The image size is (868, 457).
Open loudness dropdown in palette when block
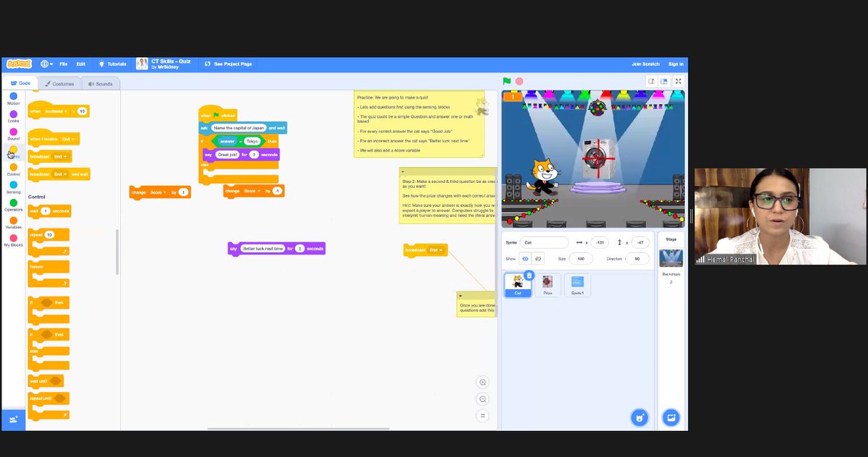[x=56, y=111]
